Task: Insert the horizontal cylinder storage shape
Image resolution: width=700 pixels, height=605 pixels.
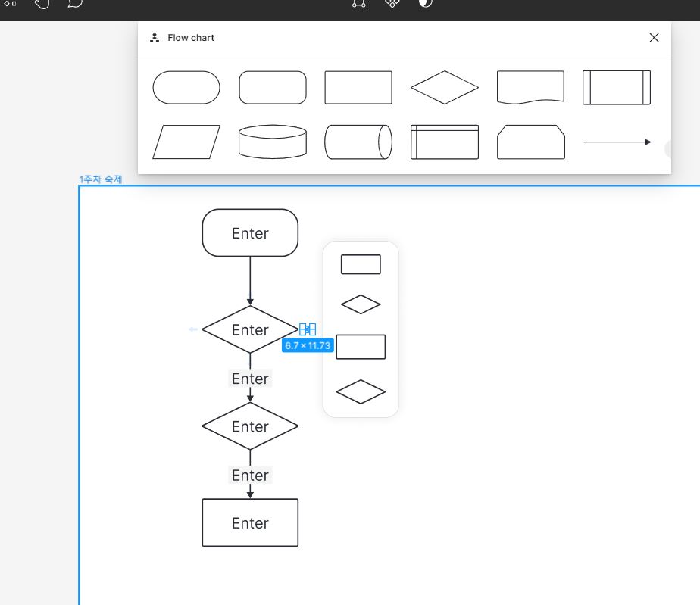Action: [358, 142]
